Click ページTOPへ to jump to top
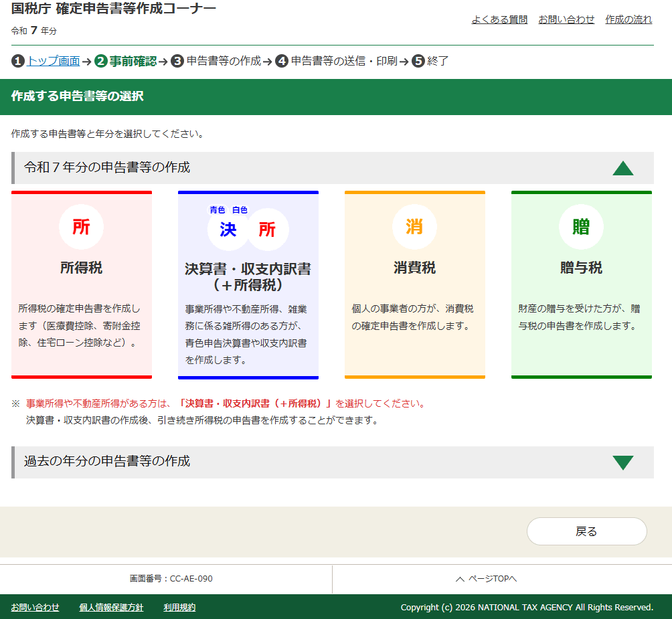Image resolution: width=672 pixels, height=619 pixels. pos(493,579)
